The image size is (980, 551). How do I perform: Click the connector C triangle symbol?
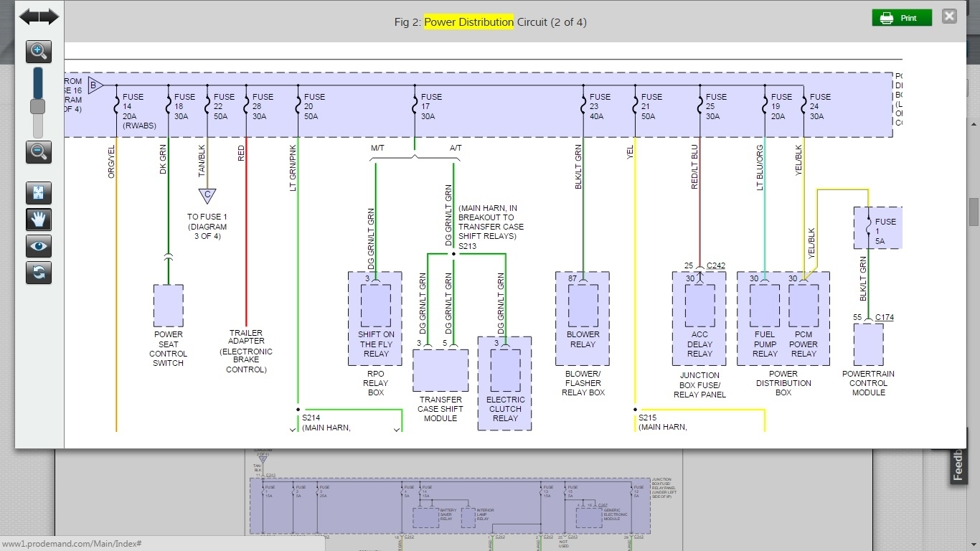[207, 195]
